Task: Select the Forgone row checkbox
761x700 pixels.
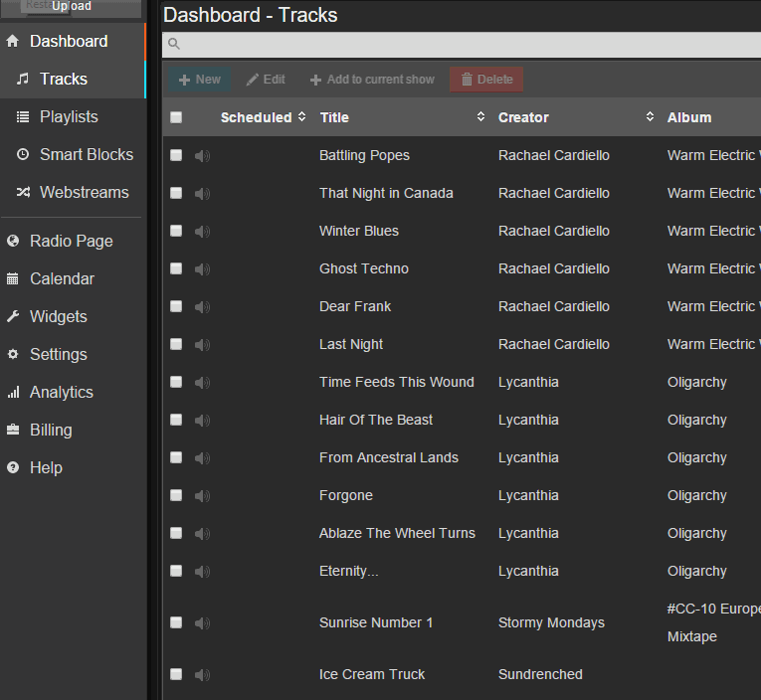Action: [176, 496]
